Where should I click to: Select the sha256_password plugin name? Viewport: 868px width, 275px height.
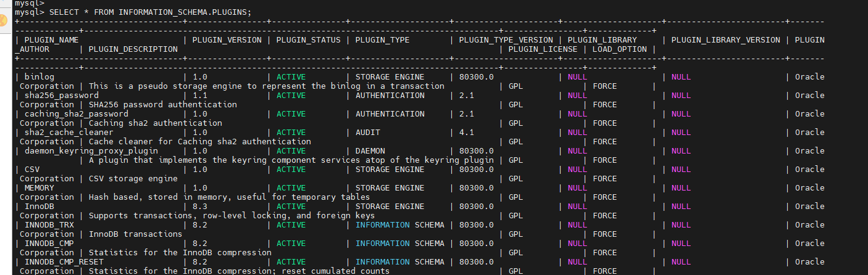(x=62, y=96)
